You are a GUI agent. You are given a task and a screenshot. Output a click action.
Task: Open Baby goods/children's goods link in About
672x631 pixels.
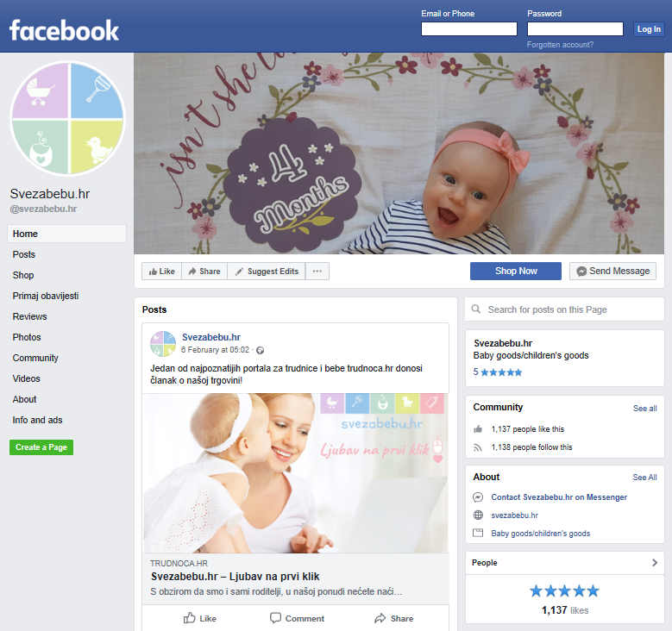click(x=540, y=534)
